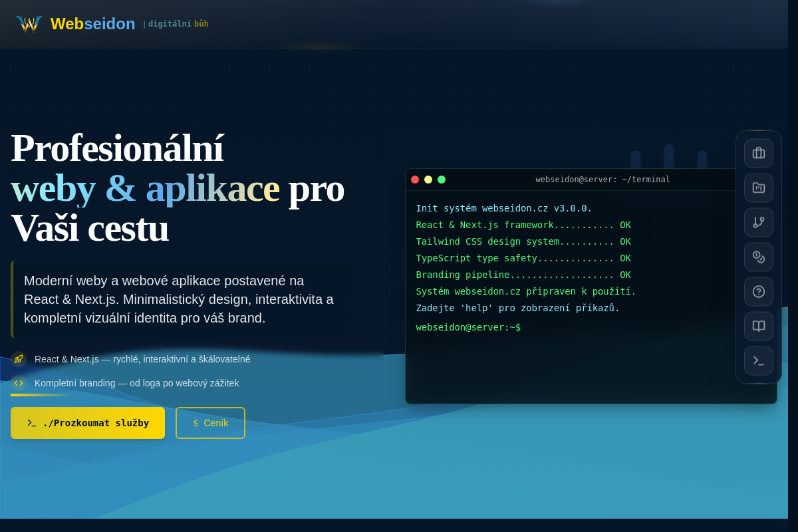Click line 'Init systém webseidon.cz v3.0.0.'
The height and width of the screenshot is (532, 798).
504,208
